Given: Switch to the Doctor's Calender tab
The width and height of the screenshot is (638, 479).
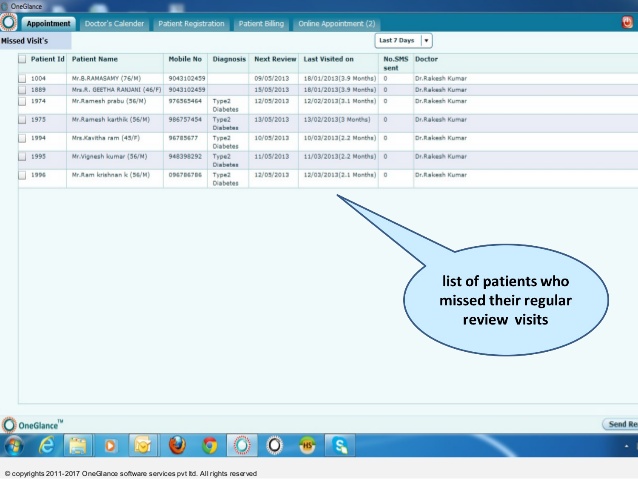Looking at the screenshot, I should point(114,23).
